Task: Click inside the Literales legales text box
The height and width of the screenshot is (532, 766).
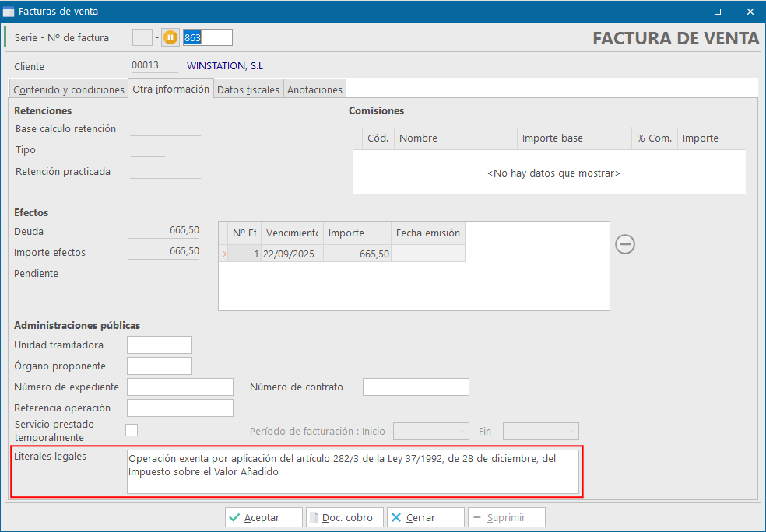Action: tap(353, 471)
